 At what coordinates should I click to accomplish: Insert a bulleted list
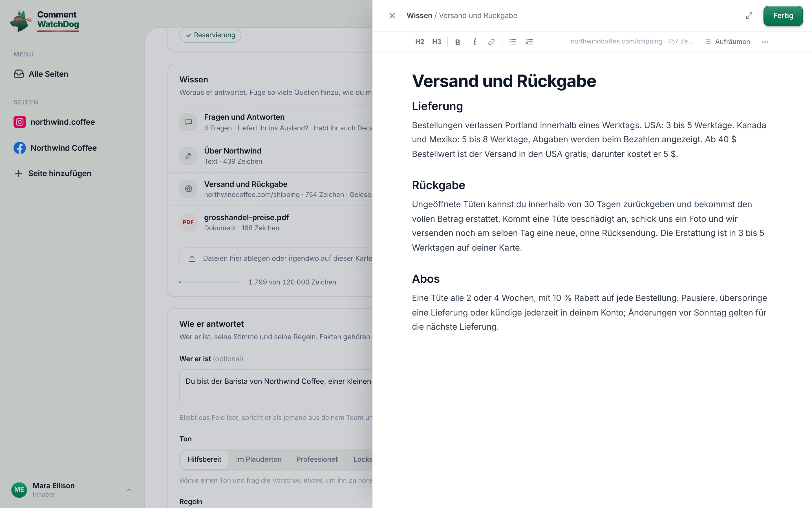[512, 42]
